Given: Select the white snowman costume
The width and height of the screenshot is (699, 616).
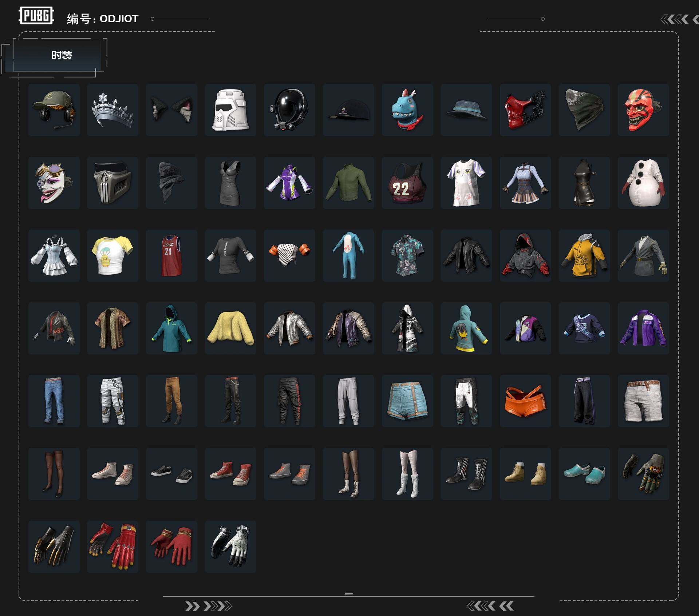Looking at the screenshot, I should 643,183.
